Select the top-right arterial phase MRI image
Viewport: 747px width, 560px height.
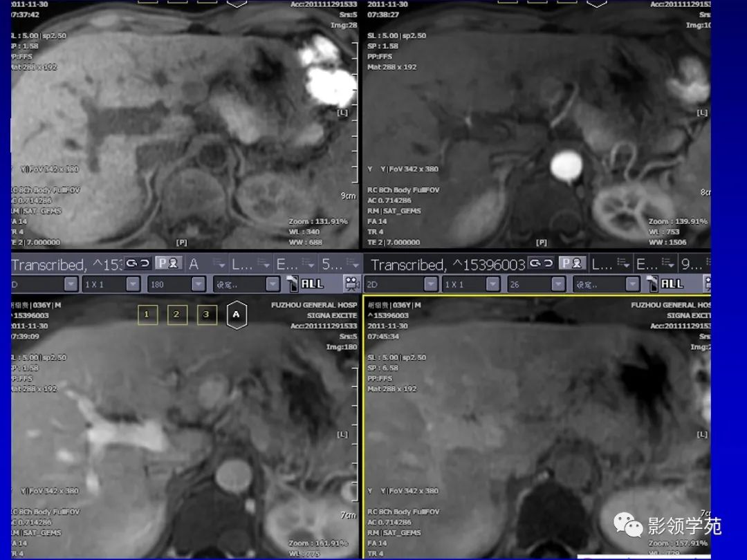click(537, 124)
